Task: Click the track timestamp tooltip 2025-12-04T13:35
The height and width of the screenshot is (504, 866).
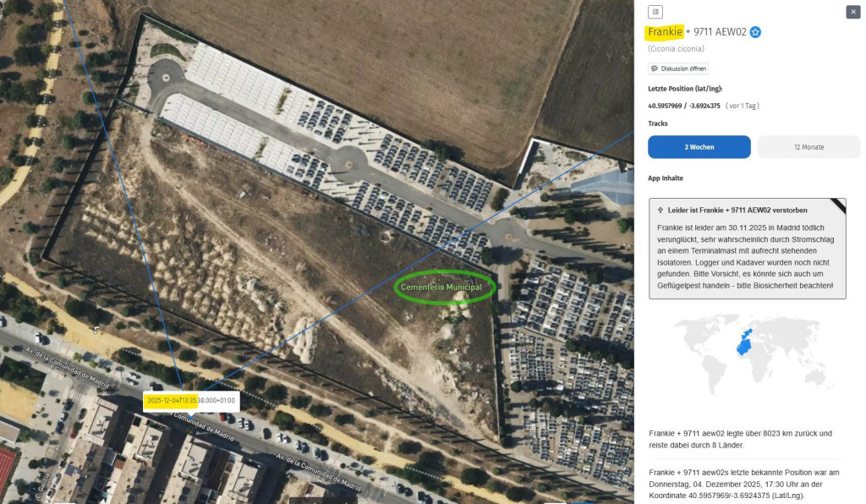Action: pyautogui.click(x=191, y=401)
